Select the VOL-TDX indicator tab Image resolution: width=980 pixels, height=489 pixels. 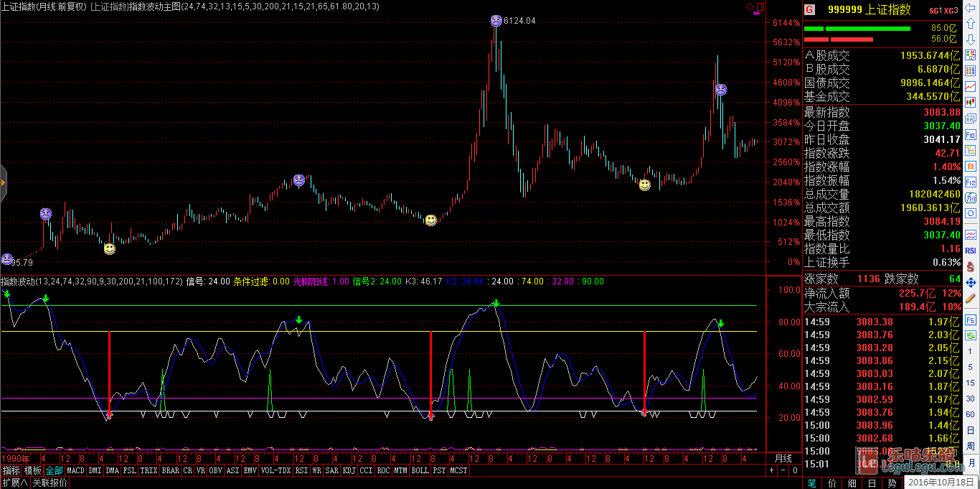(276, 470)
